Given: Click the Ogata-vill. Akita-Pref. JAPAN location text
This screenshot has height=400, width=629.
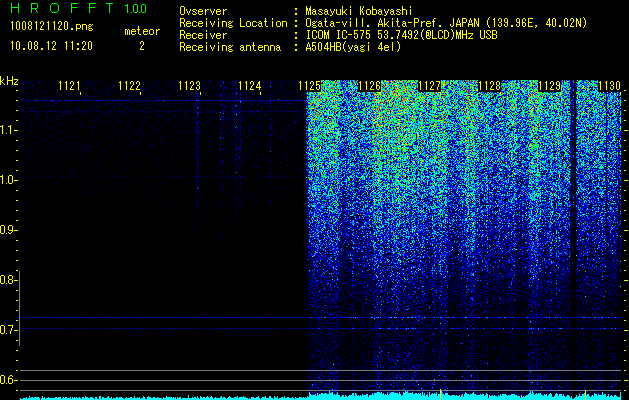Looking at the screenshot, I should click(446, 24).
